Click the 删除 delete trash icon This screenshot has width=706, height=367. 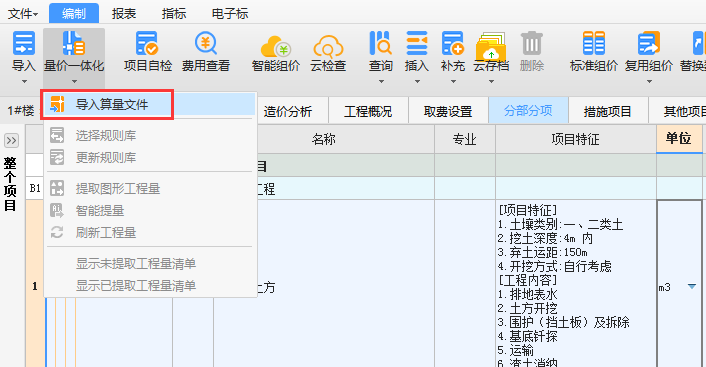(532, 43)
